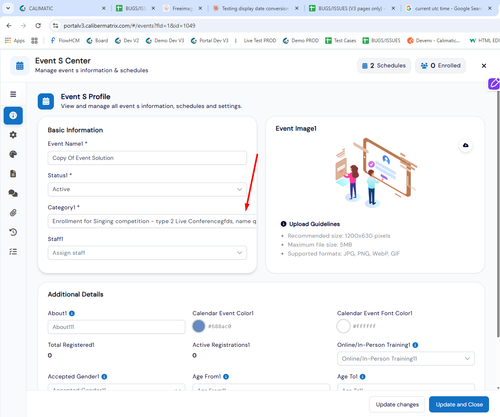Click the purple edit pencil icon
The height and width of the screenshot is (417, 500).
494,84
